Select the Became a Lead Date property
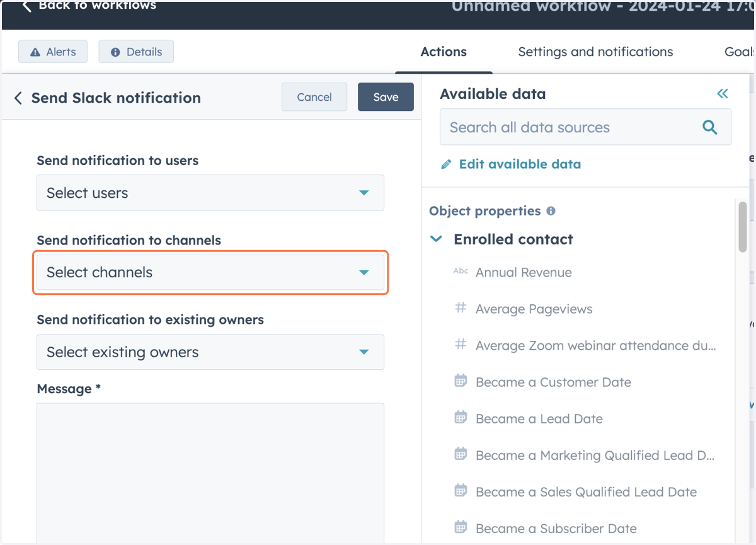The image size is (756, 545). (539, 419)
